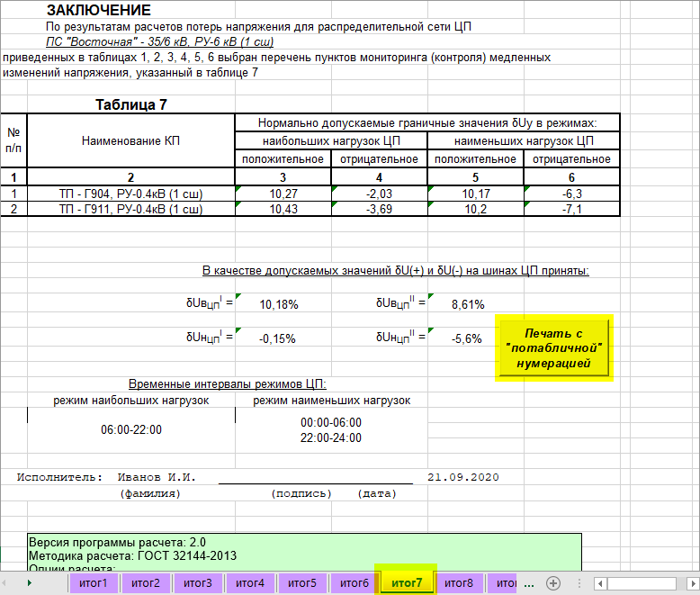Click the previous-sheet navigation arrow
This screenshot has height=595, width=700.
click(x=4, y=582)
